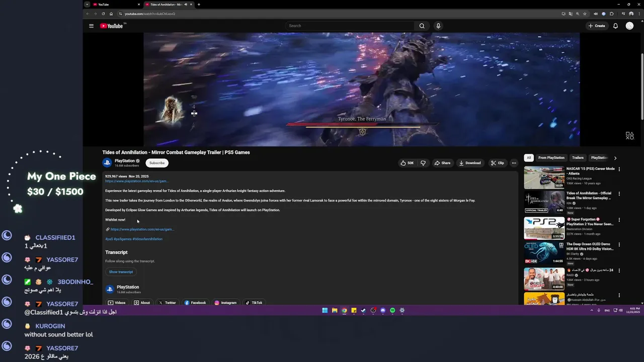Select the From PlayStation chip
Screen dimensions: 644x362
click(551, 158)
